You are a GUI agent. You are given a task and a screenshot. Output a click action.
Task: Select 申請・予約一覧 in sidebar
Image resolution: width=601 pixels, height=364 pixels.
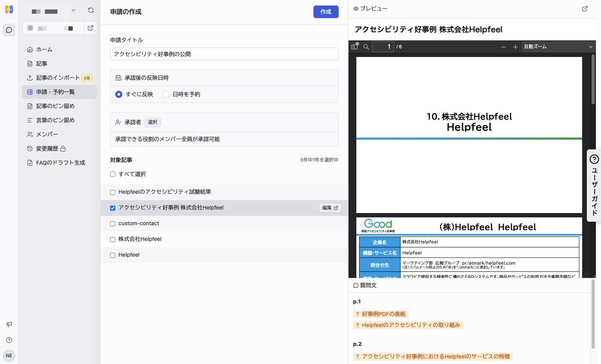(x=59, y=92)
